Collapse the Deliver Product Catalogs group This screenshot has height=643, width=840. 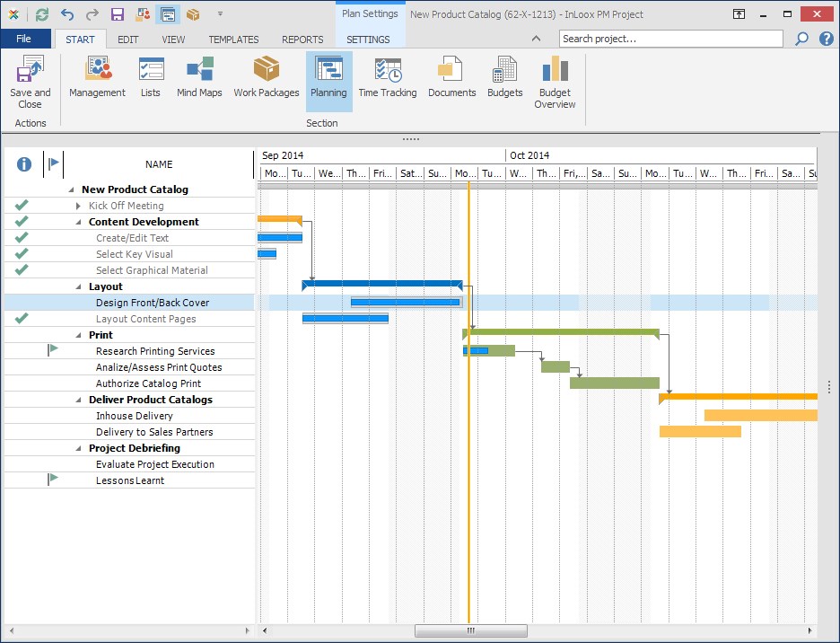tap(78, 400)
